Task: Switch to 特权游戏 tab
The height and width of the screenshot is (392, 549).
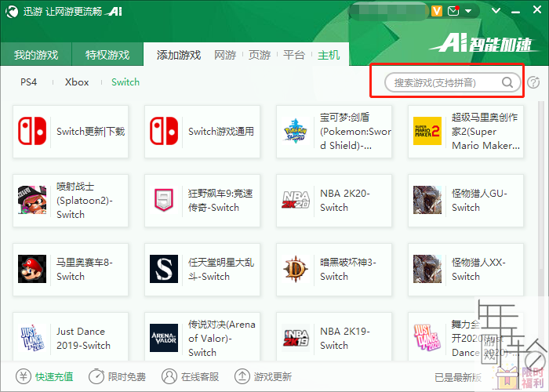Action: (107, 54)
